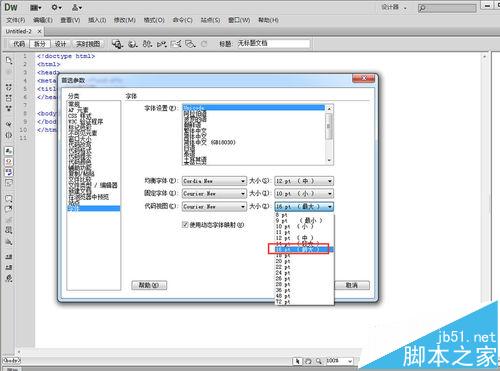Click the Check browser compatibility icon

[176, 44]
